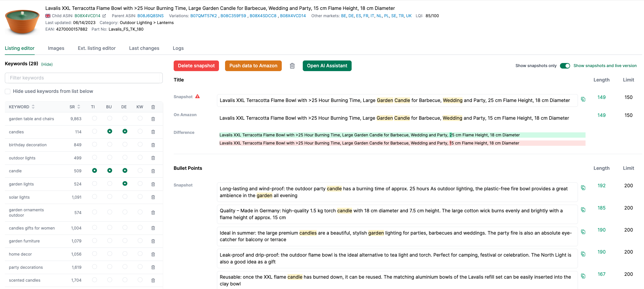Enable 'Hide used keywords from list below'

point(8,91)
